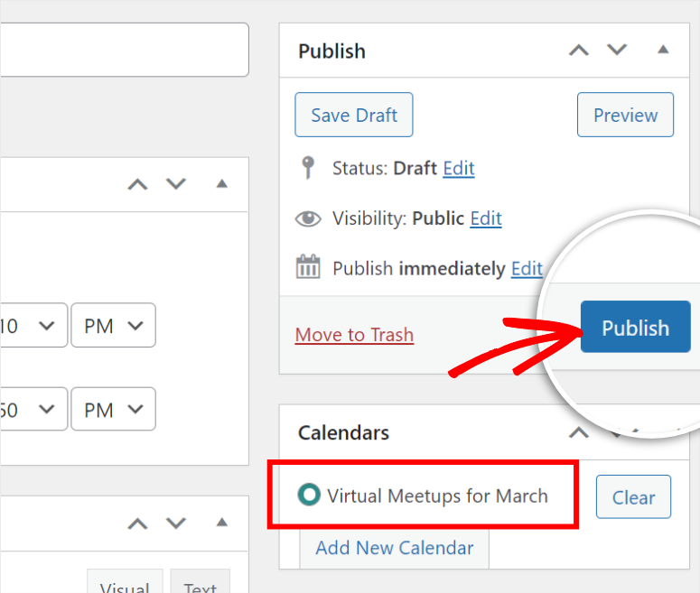Image resolution: width=700 pixels, height=593 pixels.
Task: Click the status pin icon
Action: (308, 168)
